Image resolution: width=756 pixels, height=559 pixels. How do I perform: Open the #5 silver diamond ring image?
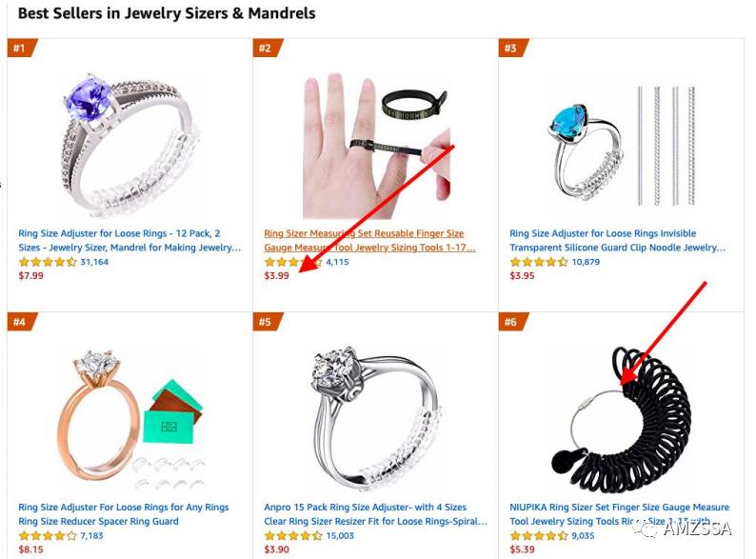375,419
